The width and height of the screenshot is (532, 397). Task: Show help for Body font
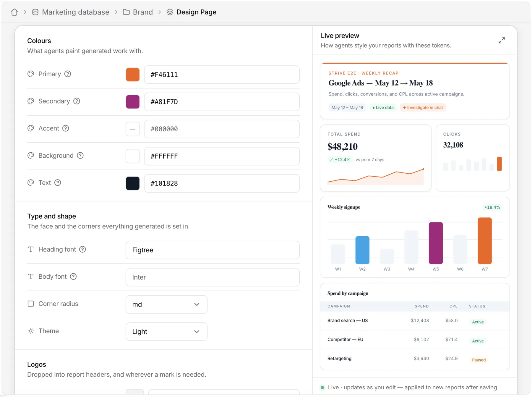coord(73,277)
